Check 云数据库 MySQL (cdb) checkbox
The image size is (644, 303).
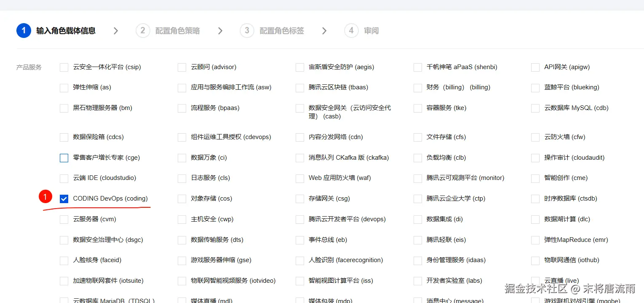click(535, 108)
